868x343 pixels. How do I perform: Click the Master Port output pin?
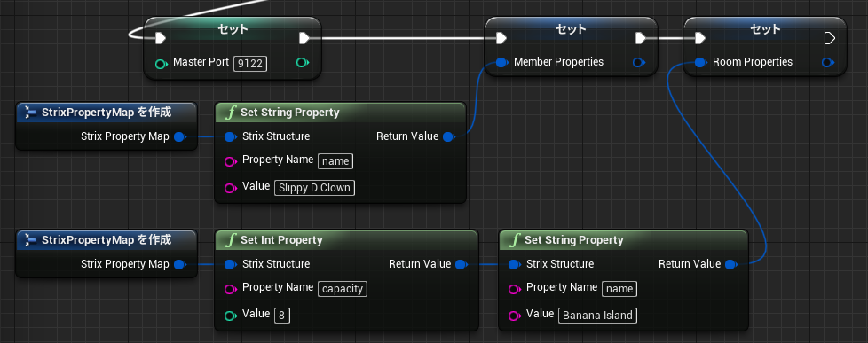pyautogui.click(x=303, y=63)
